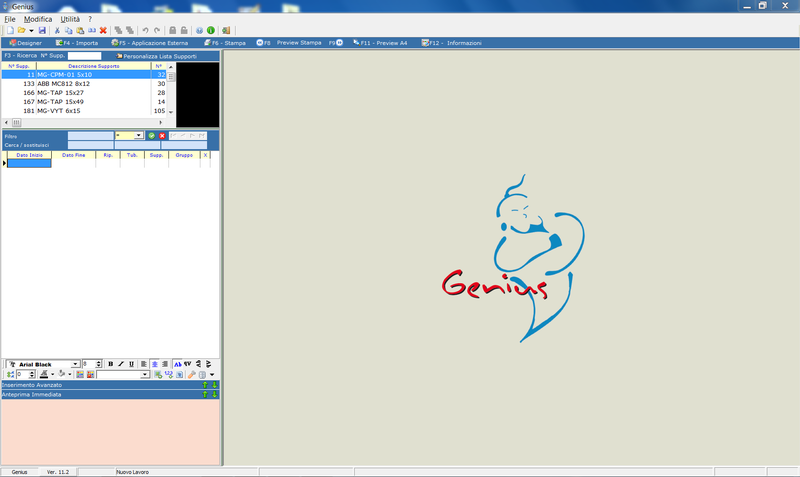Open the font color dropdown arrow
This screenshot has height=477, width=800.
(x=53, y=374)
